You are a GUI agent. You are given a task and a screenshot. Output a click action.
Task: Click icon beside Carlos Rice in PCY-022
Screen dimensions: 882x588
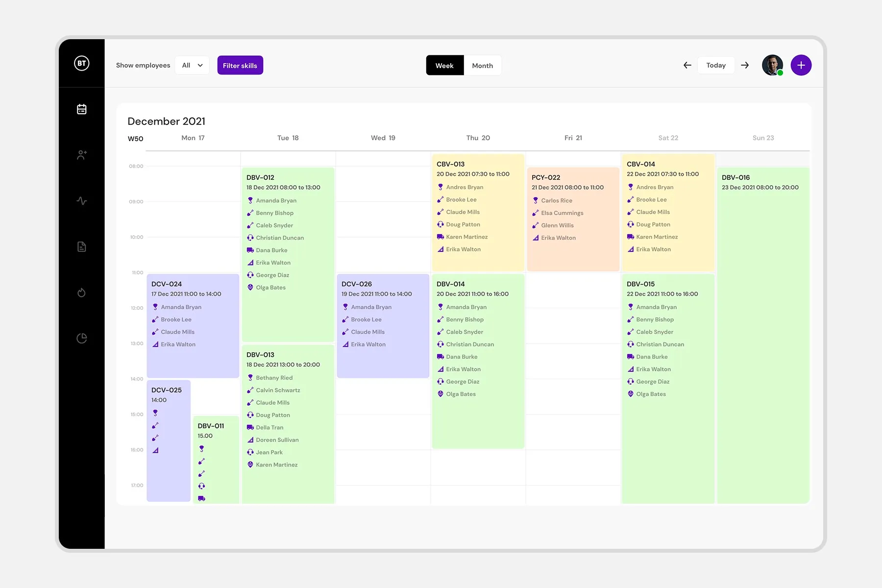click(536, 200)
